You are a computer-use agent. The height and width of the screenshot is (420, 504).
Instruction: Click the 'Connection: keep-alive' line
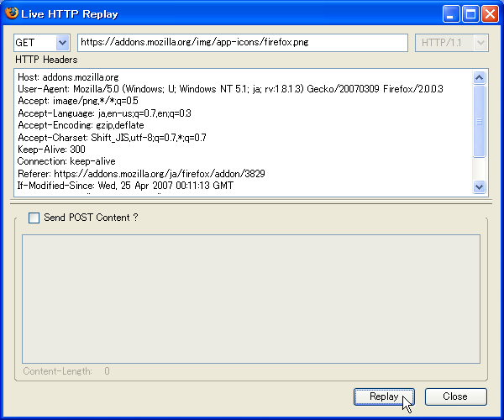point(66,161)
